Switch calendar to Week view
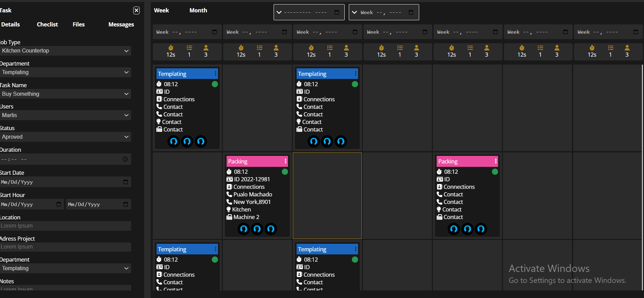 pyautogui.click(x=161, y=10)
